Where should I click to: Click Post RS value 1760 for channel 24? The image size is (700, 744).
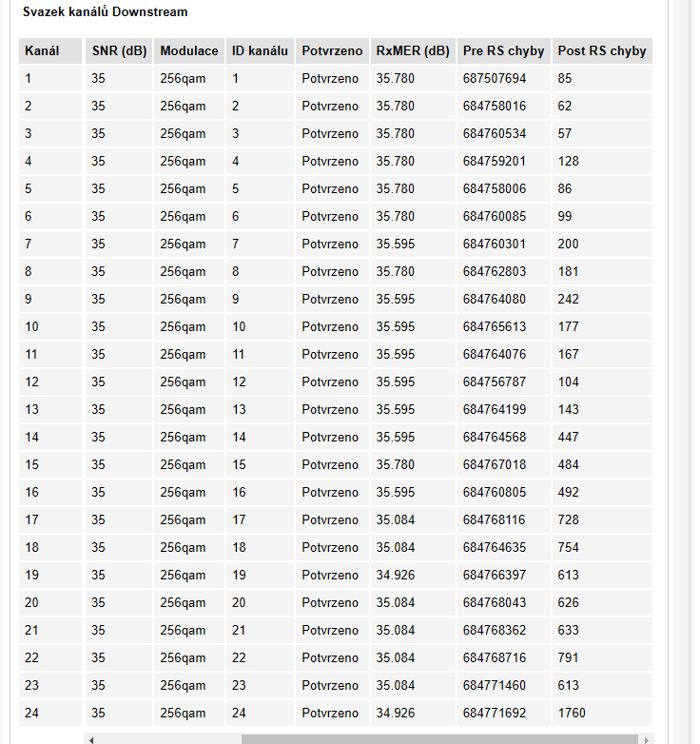[x=572, y=713]
